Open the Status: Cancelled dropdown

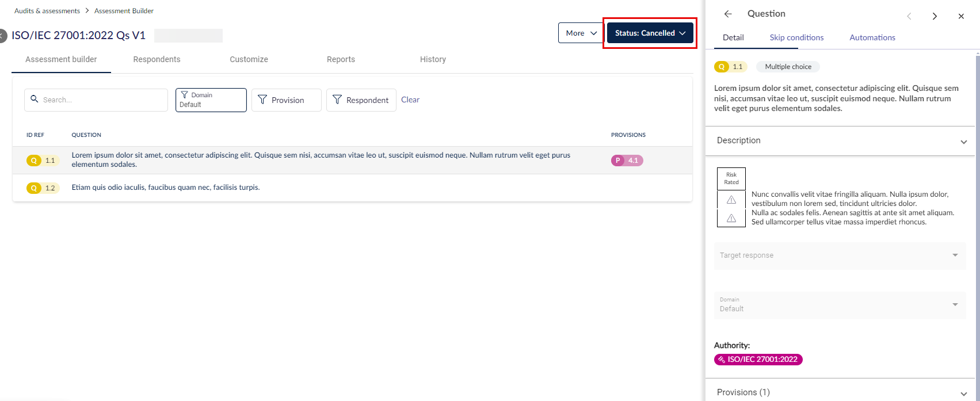[650, 33]
